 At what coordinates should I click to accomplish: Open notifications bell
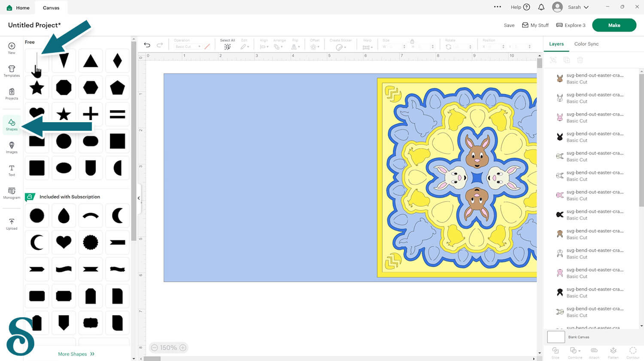[541, 7]
